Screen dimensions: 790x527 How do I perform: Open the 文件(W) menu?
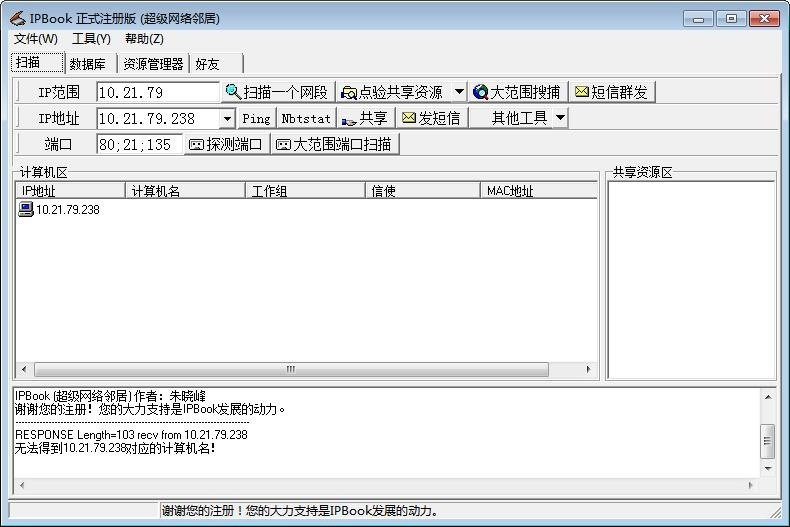[x=36, y=39]
